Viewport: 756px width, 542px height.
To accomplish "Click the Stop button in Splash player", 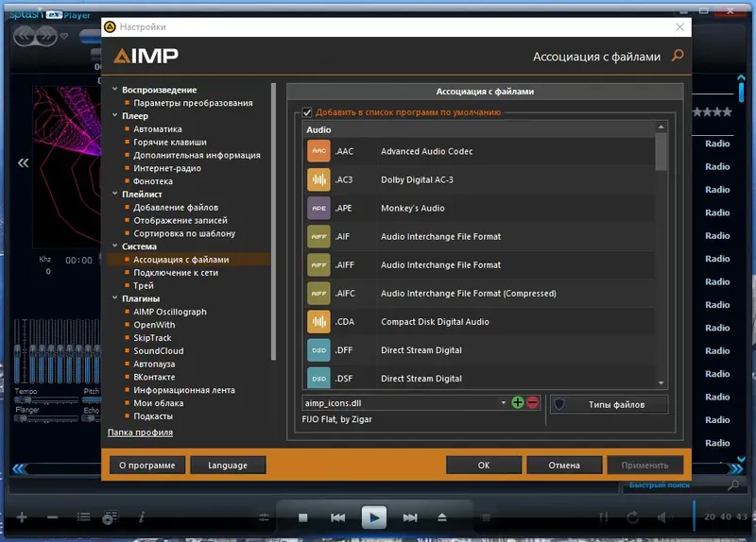I will pyautogui.click(x=302, y=517).
